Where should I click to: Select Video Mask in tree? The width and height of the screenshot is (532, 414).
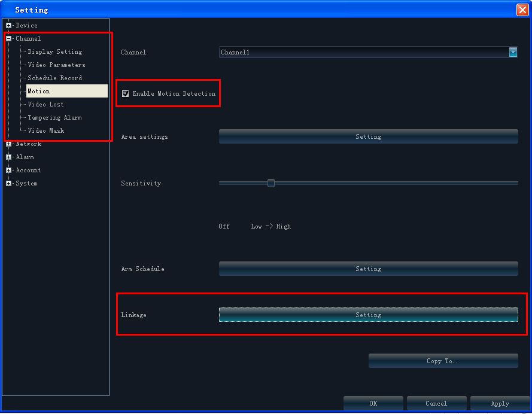coord(46,130)
